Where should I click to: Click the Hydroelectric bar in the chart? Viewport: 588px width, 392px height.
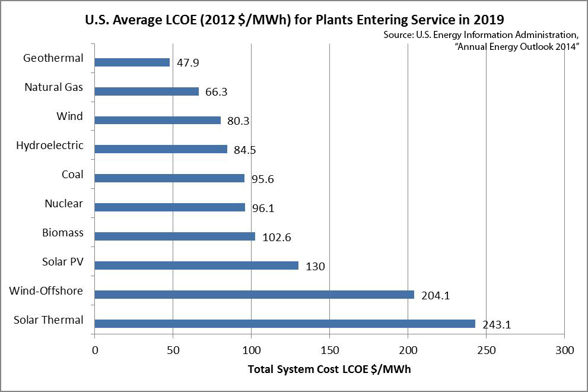click(x=161, y=149)
